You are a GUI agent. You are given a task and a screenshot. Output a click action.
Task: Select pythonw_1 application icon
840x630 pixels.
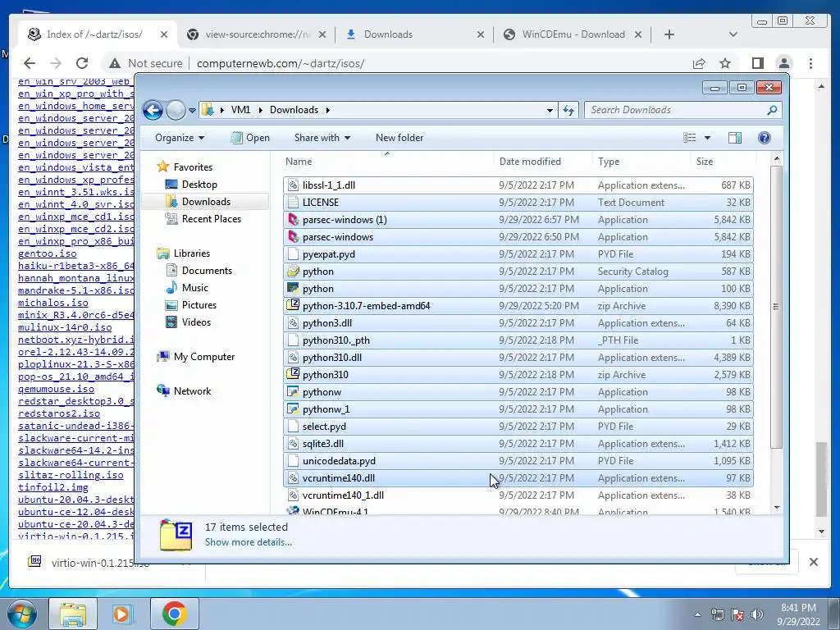pos(293,409)
